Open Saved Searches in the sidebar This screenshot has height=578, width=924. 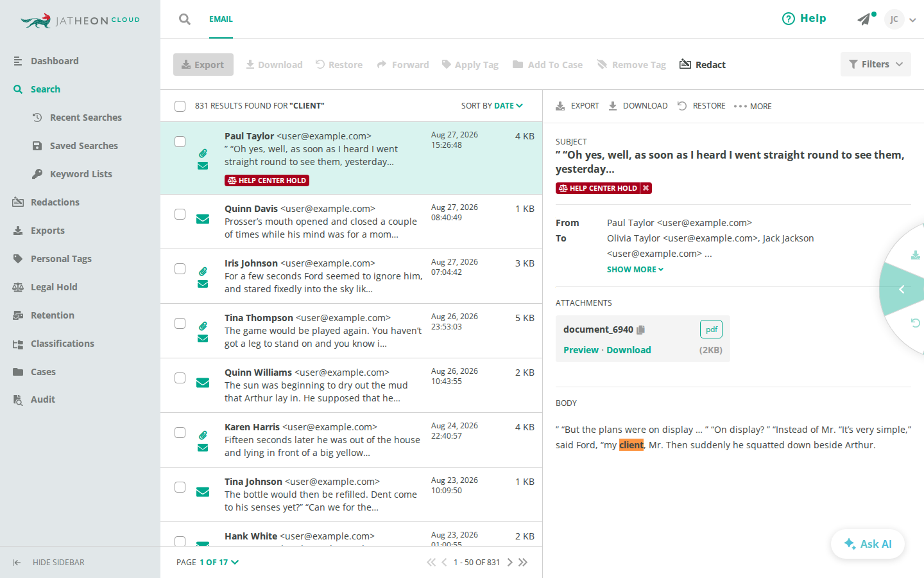[x=75, y=146]
